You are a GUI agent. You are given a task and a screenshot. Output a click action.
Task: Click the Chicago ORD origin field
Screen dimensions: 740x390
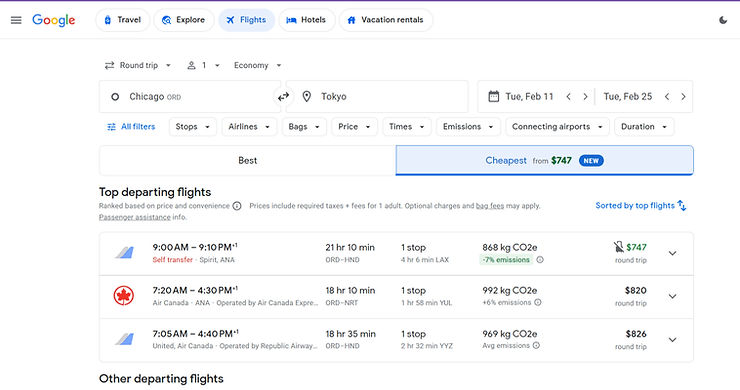[x=190, y=97]
